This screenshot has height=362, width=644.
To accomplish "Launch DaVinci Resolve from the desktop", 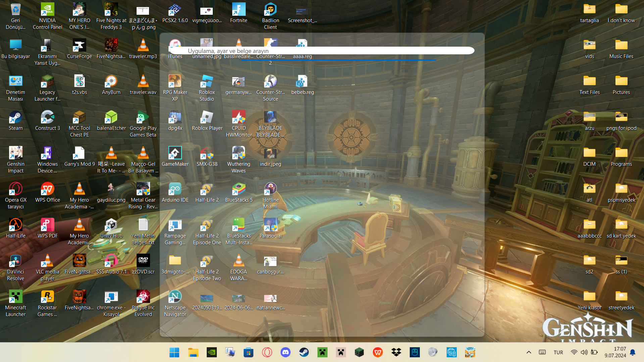I will point(15,267).
